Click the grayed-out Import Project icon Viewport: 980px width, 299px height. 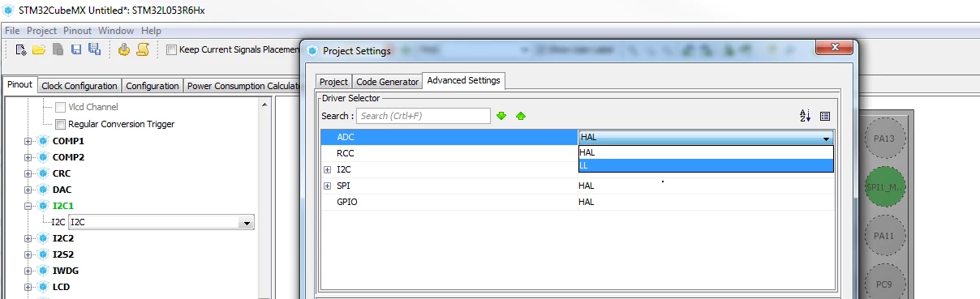tap(58, 49)
